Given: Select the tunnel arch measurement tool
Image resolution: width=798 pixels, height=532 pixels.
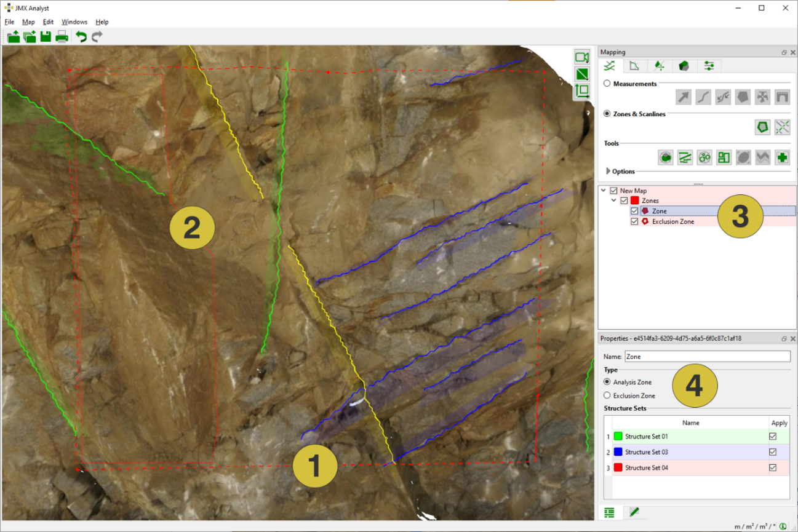Looking at the screenshot, I should tap(782, 97).
